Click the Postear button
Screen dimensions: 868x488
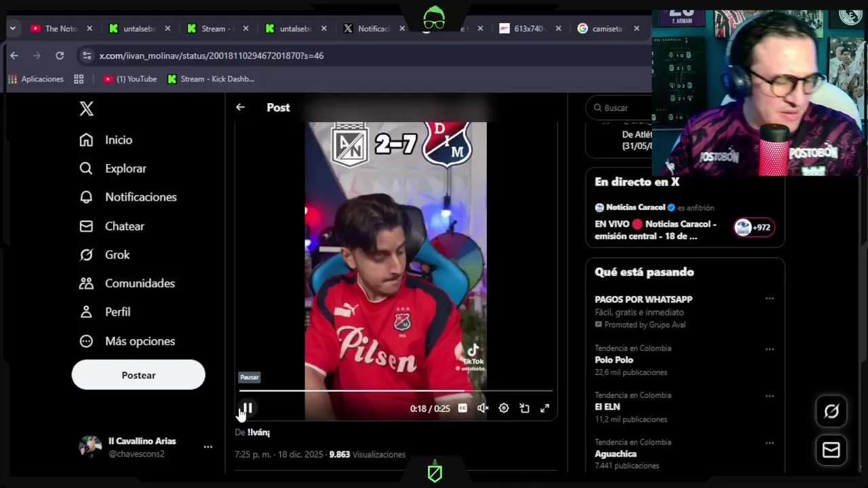(x=138, y=375)
